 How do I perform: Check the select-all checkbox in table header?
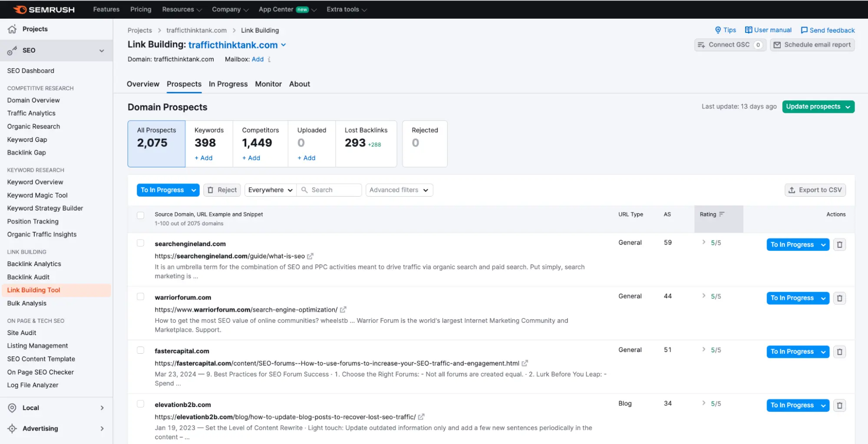(140, 215)
